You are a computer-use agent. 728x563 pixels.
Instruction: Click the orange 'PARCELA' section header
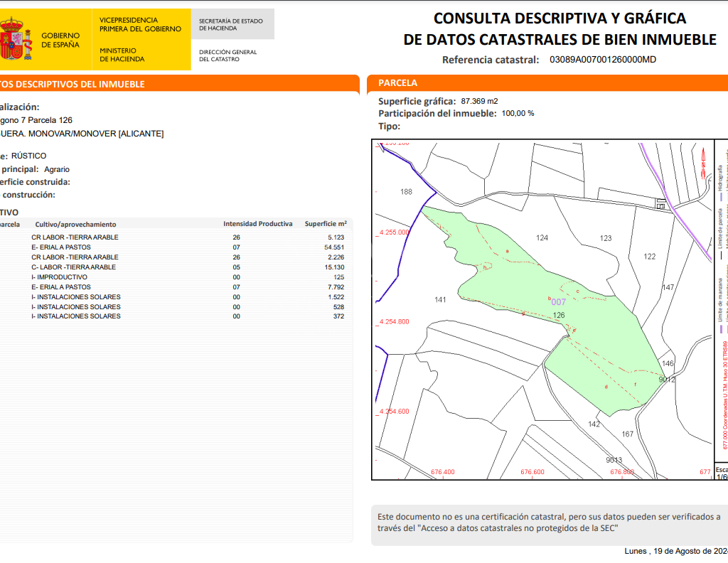397,83
